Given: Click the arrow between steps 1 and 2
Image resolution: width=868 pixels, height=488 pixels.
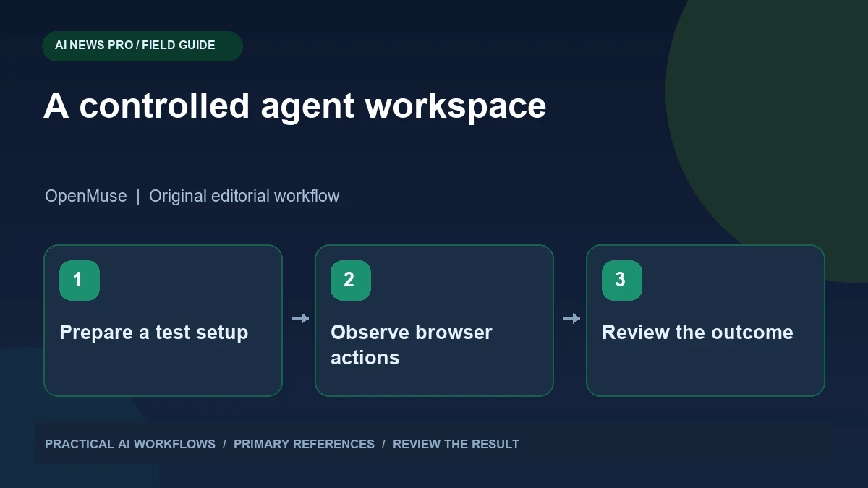Looking at the screenshot, I should pos(299,318).
